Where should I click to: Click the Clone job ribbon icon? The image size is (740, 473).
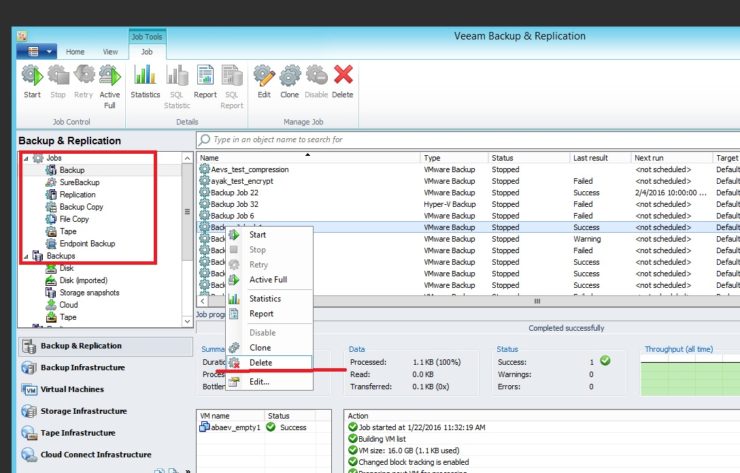coord(289,82)
